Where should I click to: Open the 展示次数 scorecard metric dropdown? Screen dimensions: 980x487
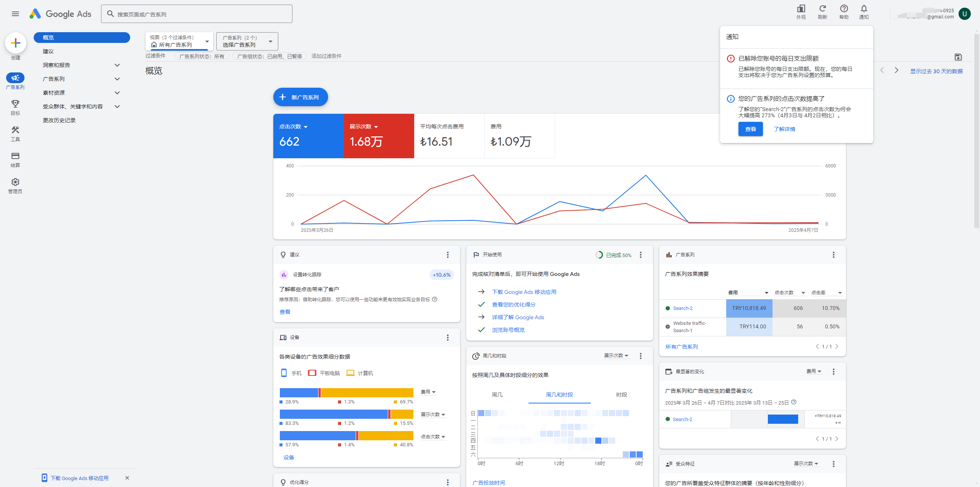pyautogui.click(x=364, y=126)
